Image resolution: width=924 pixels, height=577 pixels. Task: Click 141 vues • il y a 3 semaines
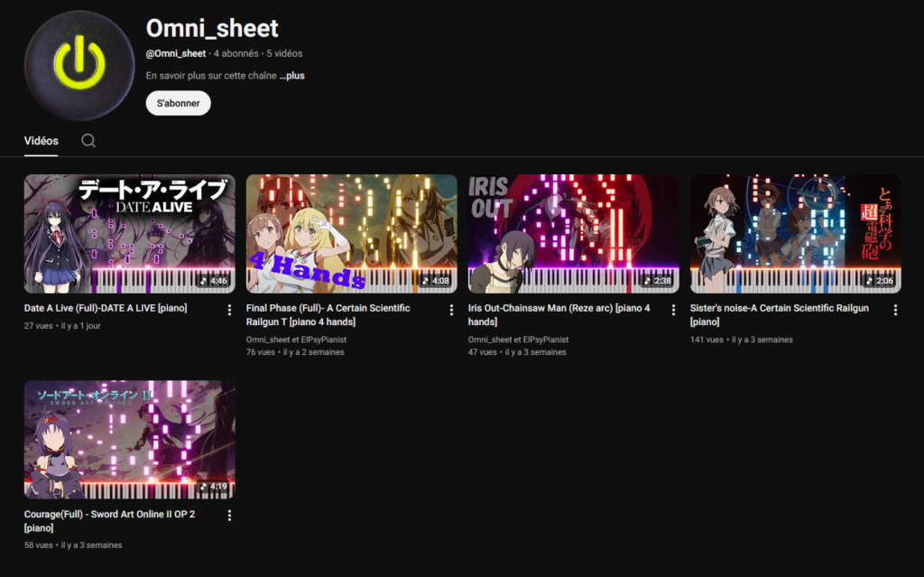[x=742, y=340]
